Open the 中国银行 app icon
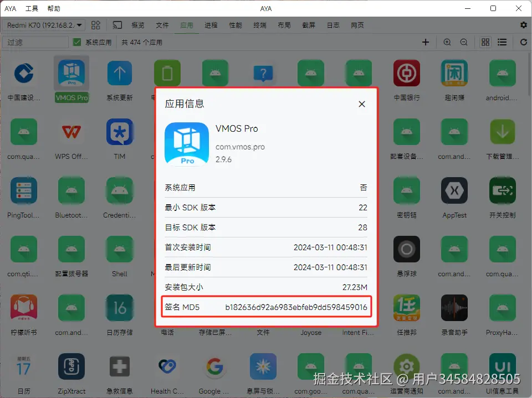Viewport: 532px width, 398px height. [x=406, y=73]
